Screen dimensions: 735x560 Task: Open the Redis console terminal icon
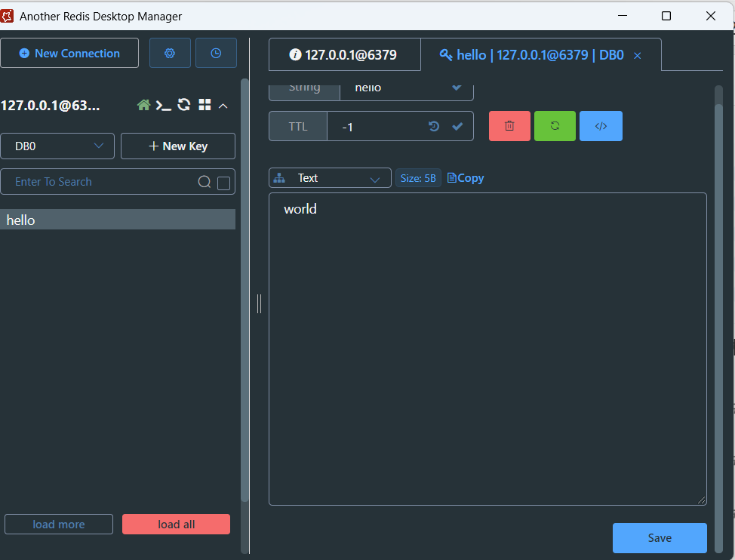pyautogui.click(x=163, y=106)
